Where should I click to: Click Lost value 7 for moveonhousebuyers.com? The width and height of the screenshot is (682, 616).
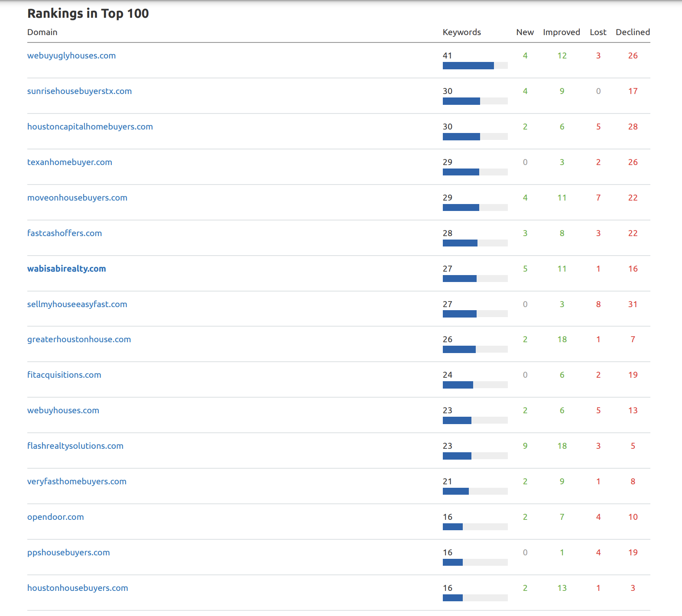(598, 198)
